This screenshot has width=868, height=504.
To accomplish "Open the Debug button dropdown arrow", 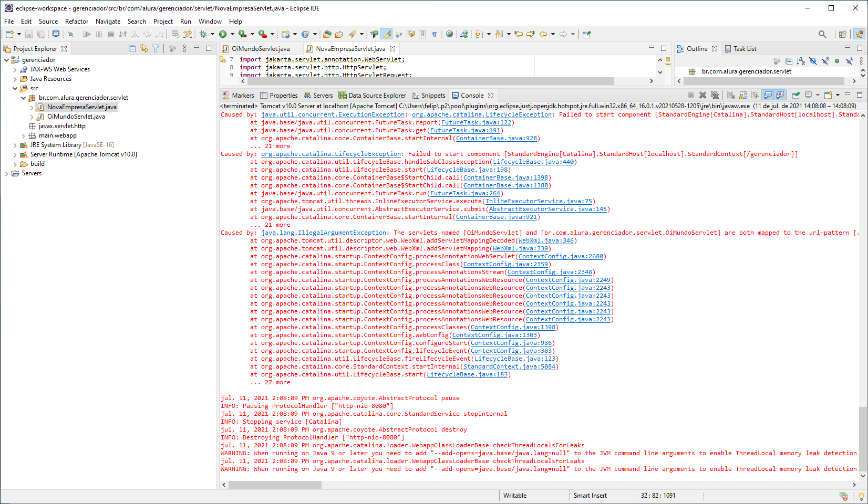I will (212, 34).
